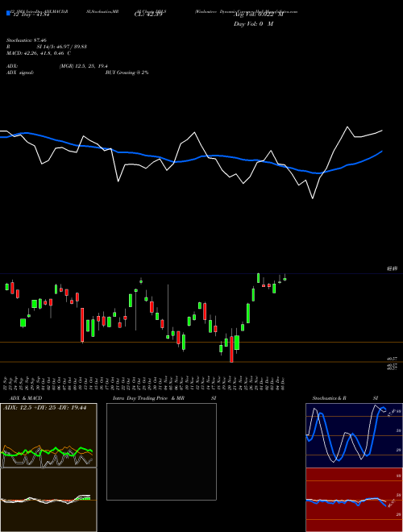Click the 'Day Vol: 0 M' value
The height and width of the screenshot is (532, 403).
(x=253, y=24)
